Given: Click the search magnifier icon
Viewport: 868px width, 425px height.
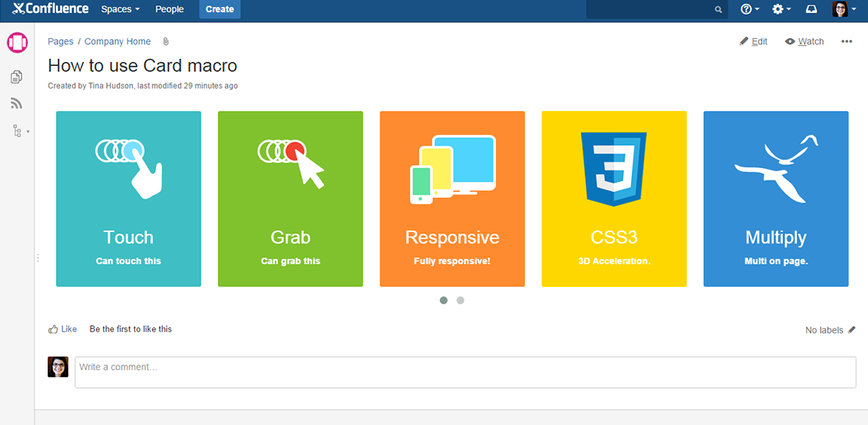Looking at the screenshot, I should click(718, 9).
